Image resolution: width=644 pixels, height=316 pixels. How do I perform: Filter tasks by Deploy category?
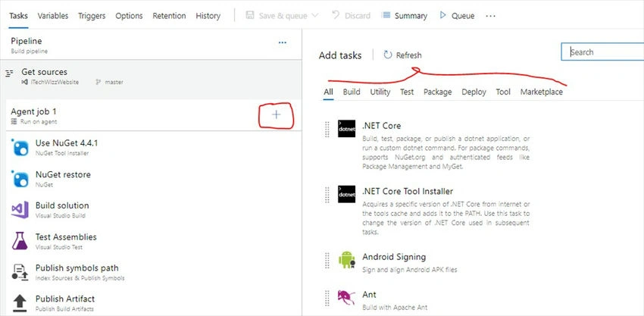point(474,92)
